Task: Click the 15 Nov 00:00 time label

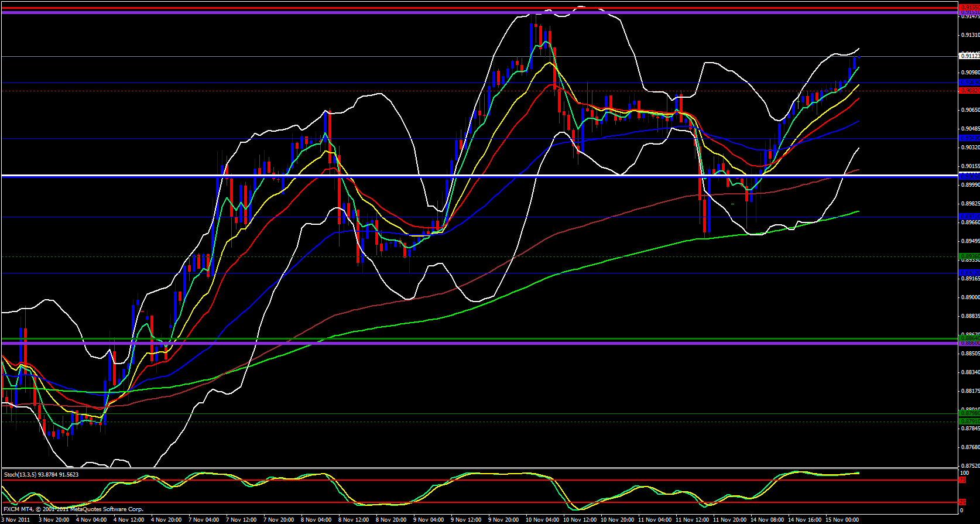Action: 842,519
